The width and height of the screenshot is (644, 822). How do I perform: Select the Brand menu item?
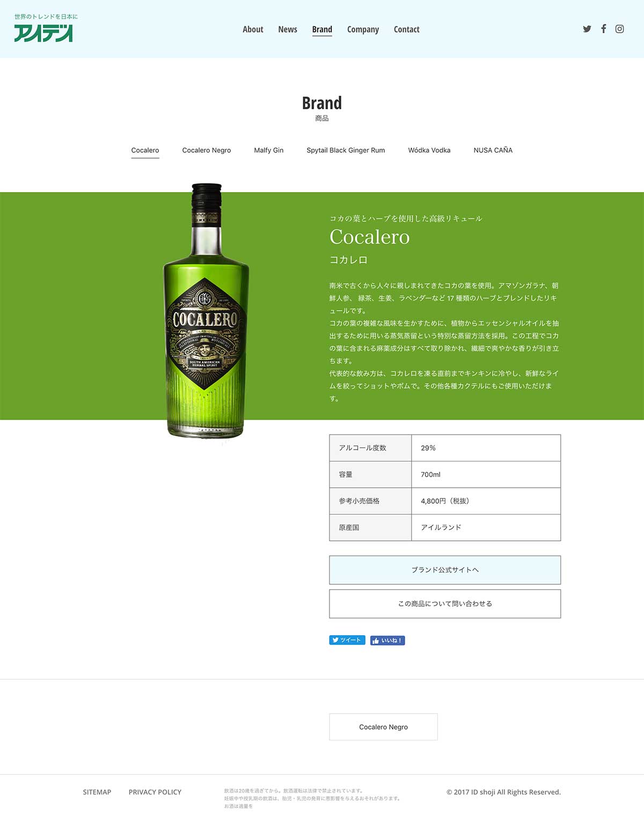[x=322, y=30]
